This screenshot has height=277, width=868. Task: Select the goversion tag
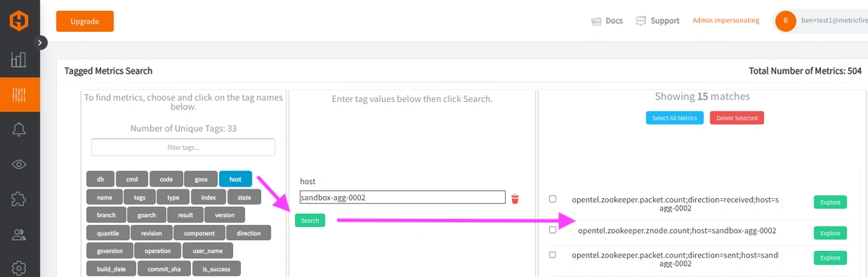[x=109, y=251]
